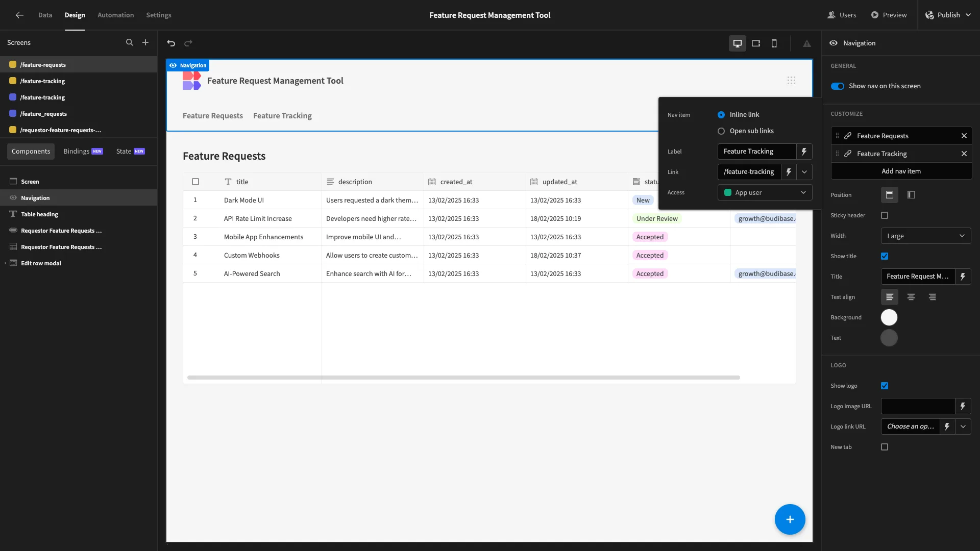
Task: Remove Feature Tracking nav item
Action: [x=964, y=154]
